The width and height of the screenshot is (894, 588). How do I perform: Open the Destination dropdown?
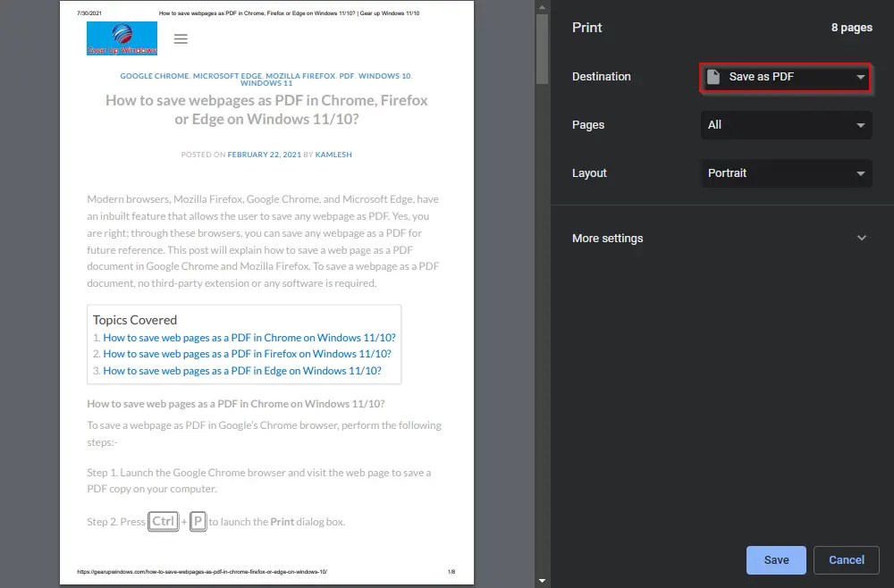785,76
